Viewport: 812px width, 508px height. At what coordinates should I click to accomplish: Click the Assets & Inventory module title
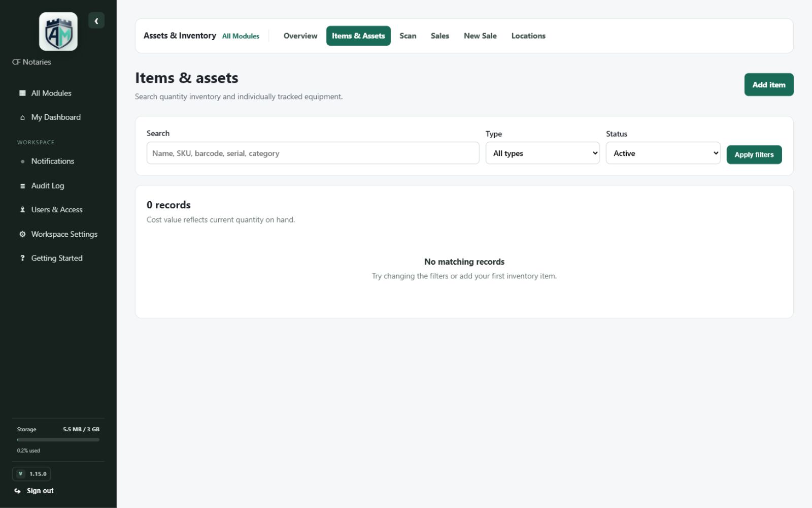tap(180, 36)
